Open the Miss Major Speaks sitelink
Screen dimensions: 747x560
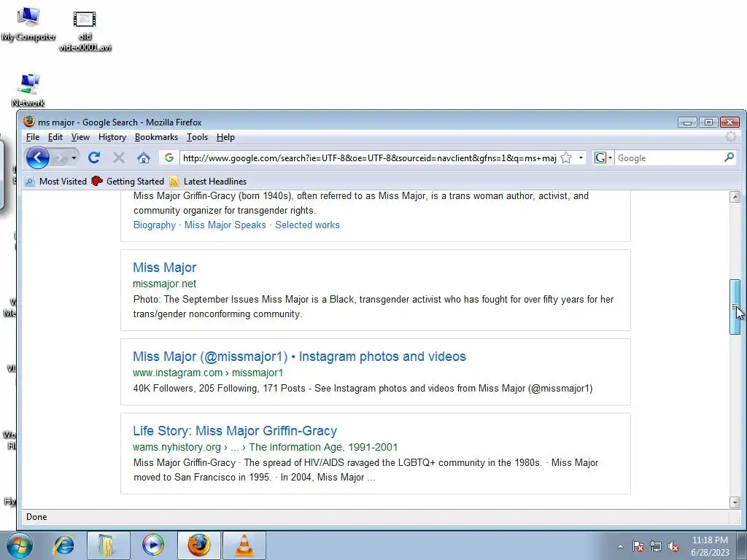225,225
